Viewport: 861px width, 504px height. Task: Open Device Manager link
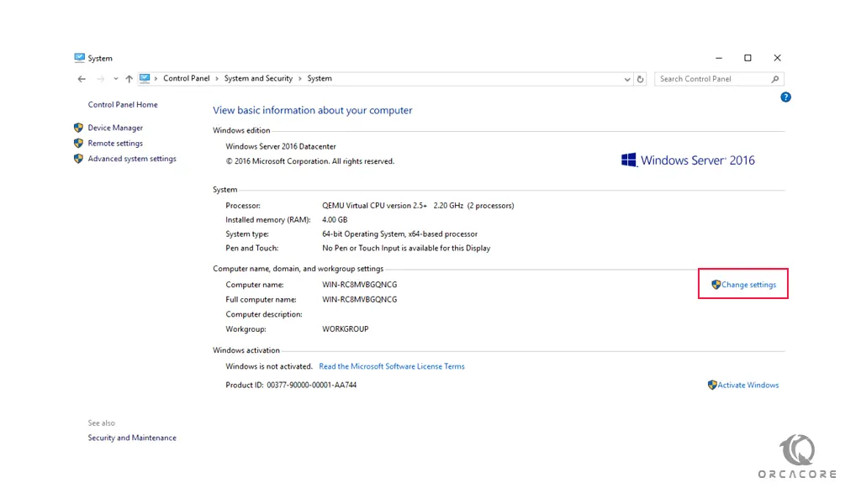coord(115,128)
